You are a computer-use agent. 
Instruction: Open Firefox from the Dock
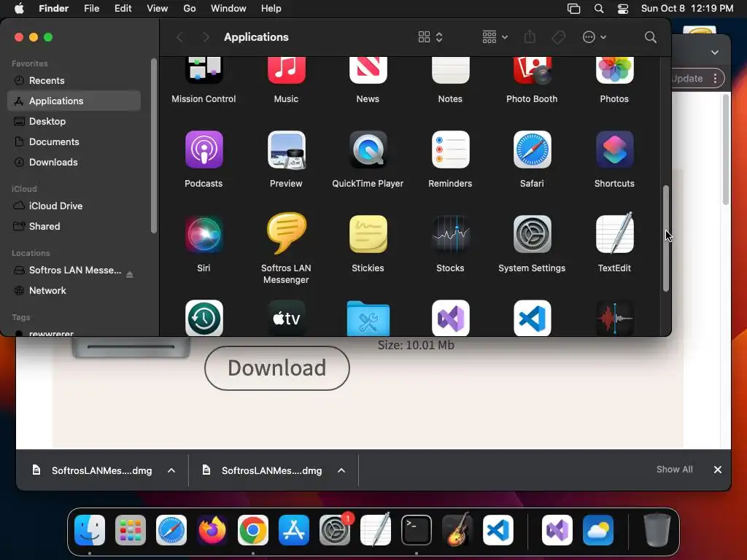tap(212, 529)
